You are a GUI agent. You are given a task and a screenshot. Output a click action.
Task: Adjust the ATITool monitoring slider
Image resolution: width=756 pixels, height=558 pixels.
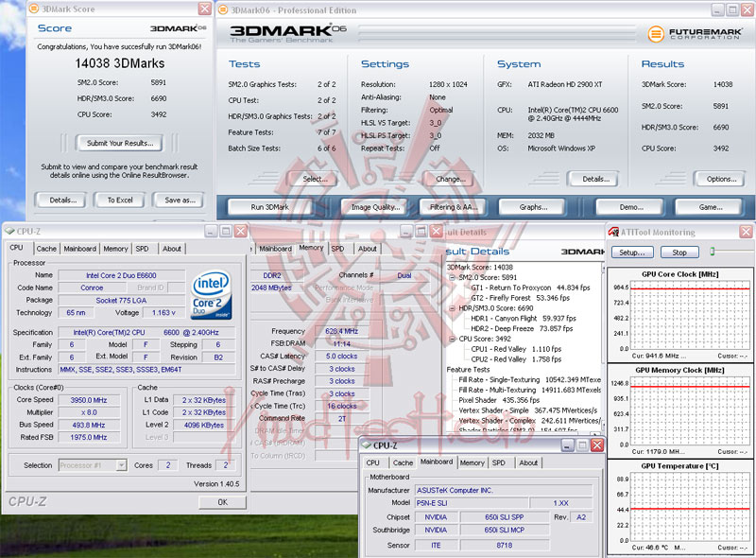pyautogui.click(x=713, y=251)
